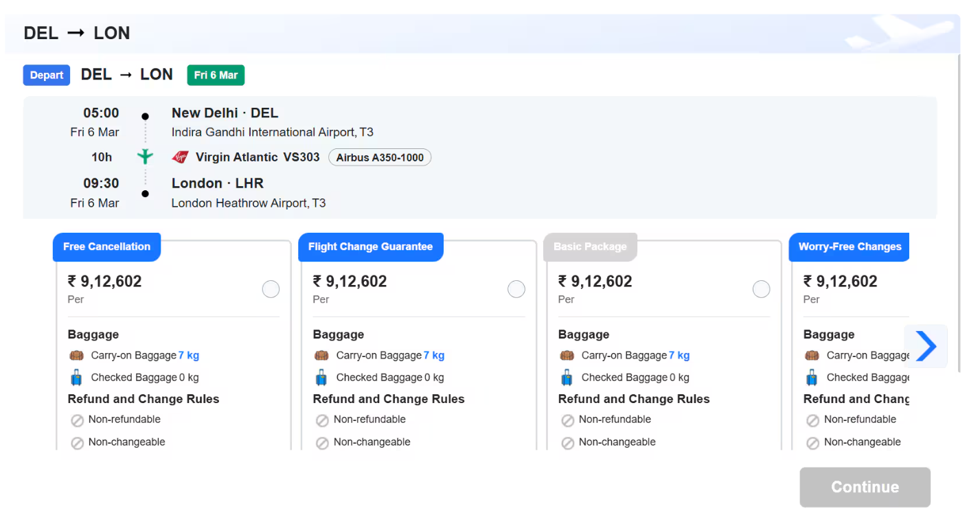Viewport: 980px width, 526px height.
Task: Show more fare packages with the right arrow
Action: tap(925, 346)
